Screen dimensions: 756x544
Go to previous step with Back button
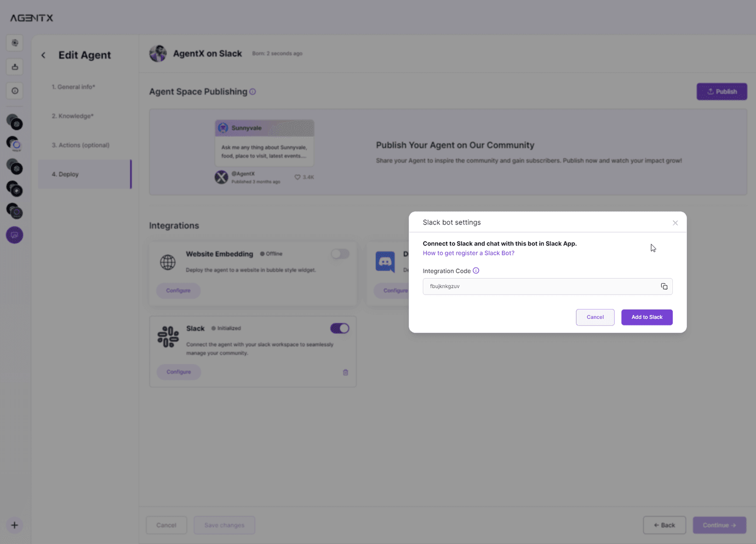[x=665, y=525]
